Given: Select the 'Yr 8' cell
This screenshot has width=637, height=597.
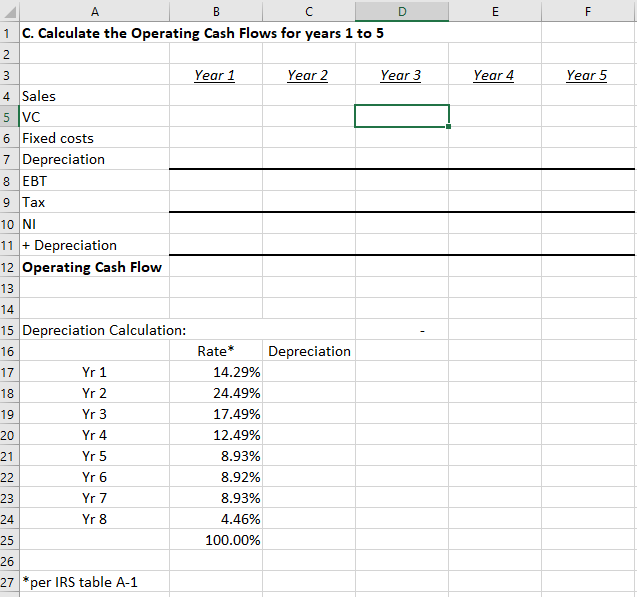Looking at the screenshot, I should coord(94,519).
